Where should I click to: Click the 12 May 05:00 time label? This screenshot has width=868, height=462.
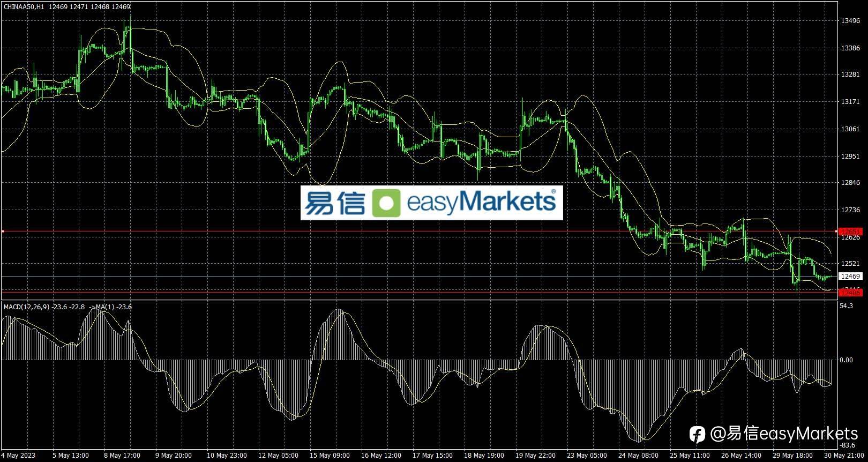[278, 456]
